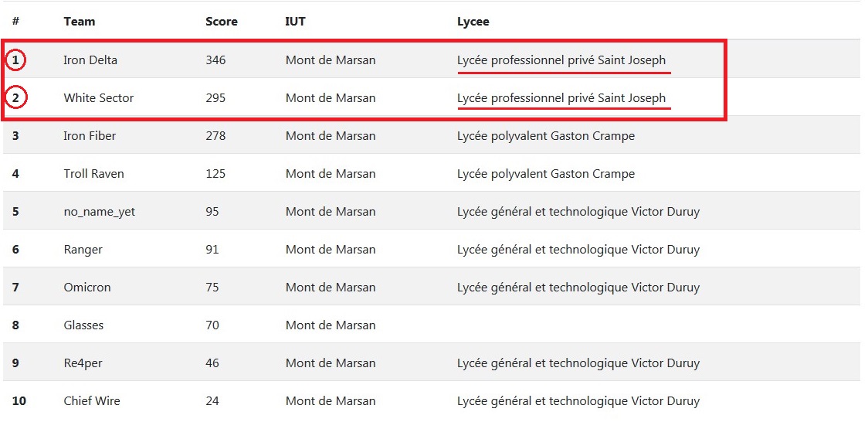Click the Glasses team name
This screenshot has height=429, width=868.
83,325
